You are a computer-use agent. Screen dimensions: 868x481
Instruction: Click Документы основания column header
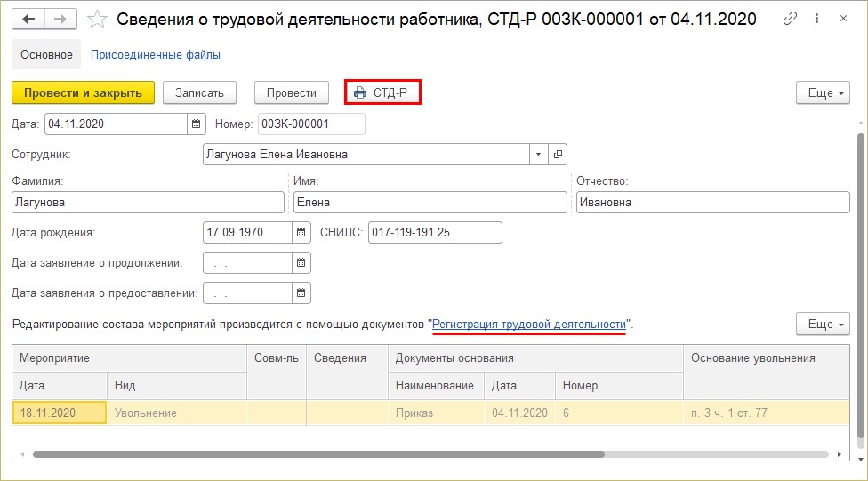pos(536,358)
